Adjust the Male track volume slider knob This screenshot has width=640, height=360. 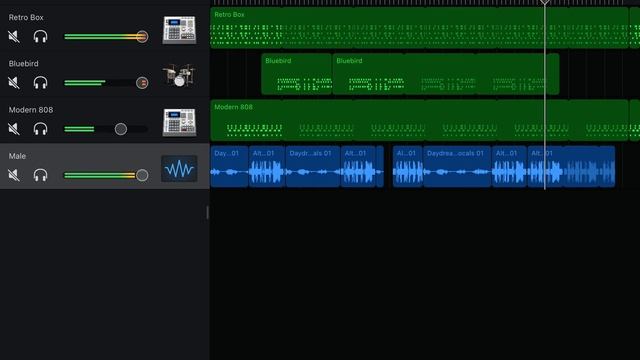142,175
